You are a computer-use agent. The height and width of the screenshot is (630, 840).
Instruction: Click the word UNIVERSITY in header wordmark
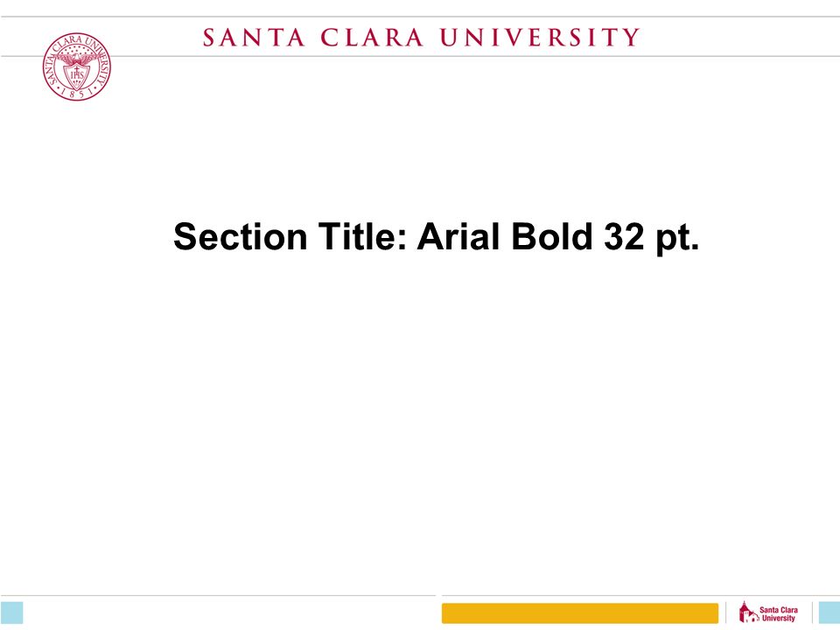click(540, 38)
